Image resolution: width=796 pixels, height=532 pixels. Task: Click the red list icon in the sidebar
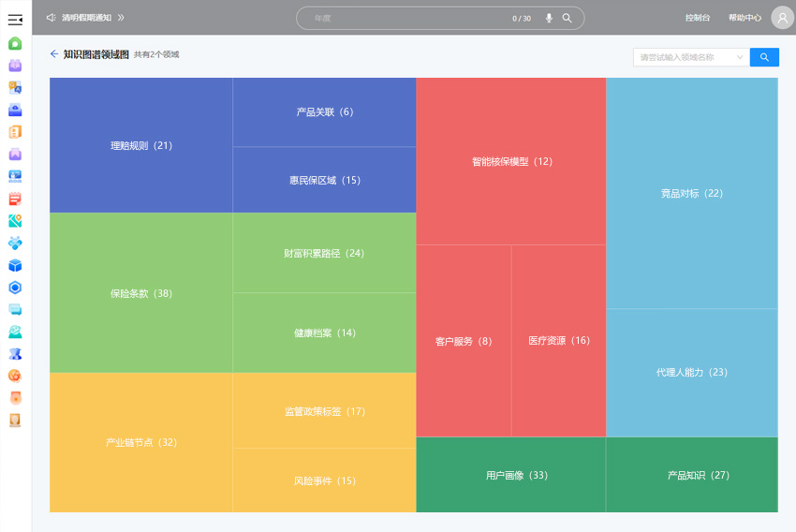tap(15, 199)
